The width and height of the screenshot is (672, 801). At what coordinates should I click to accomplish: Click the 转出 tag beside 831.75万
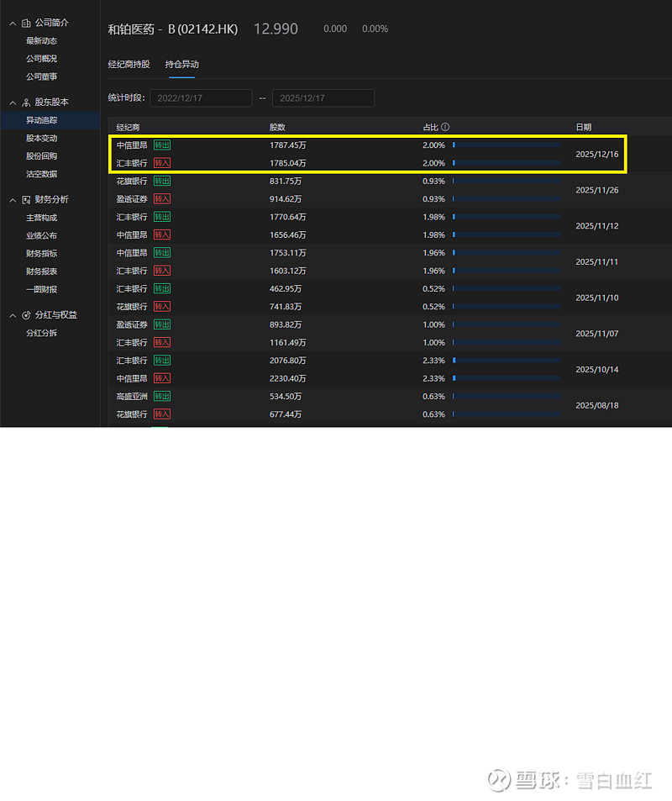pyautogui.click(x=162, y=181)
